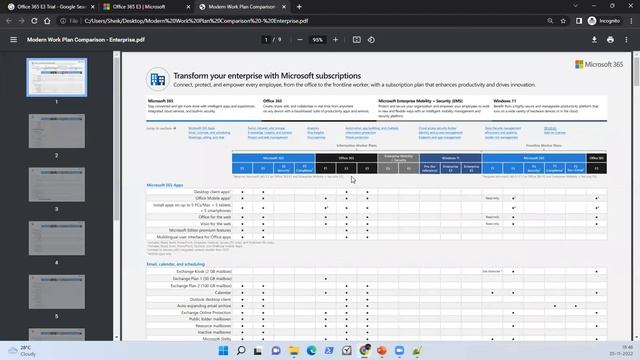Open the Windows Start menu
Image resolution: width=640 pixels, height=360 pixels.
pyautogui.click(x=223, y=351)
